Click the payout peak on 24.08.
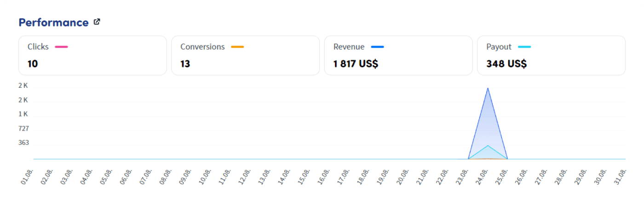The width and height of the screenshot is (644, 199). [488, 146]
